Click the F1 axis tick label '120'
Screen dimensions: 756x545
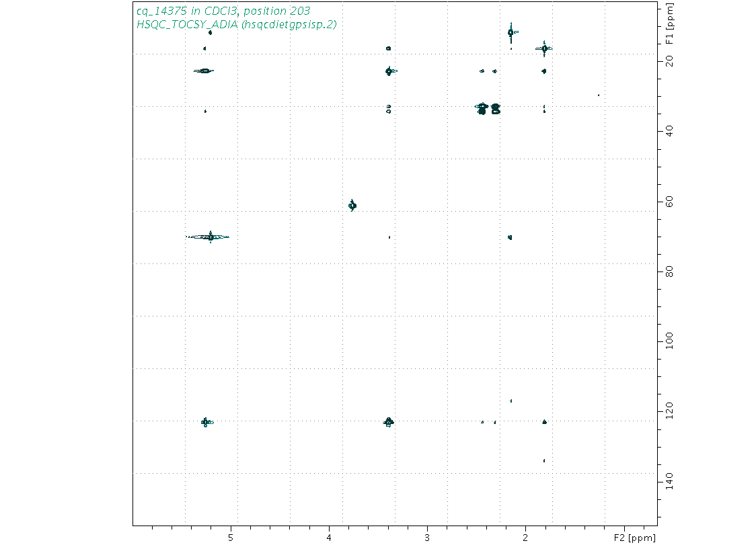pos(670,411)
